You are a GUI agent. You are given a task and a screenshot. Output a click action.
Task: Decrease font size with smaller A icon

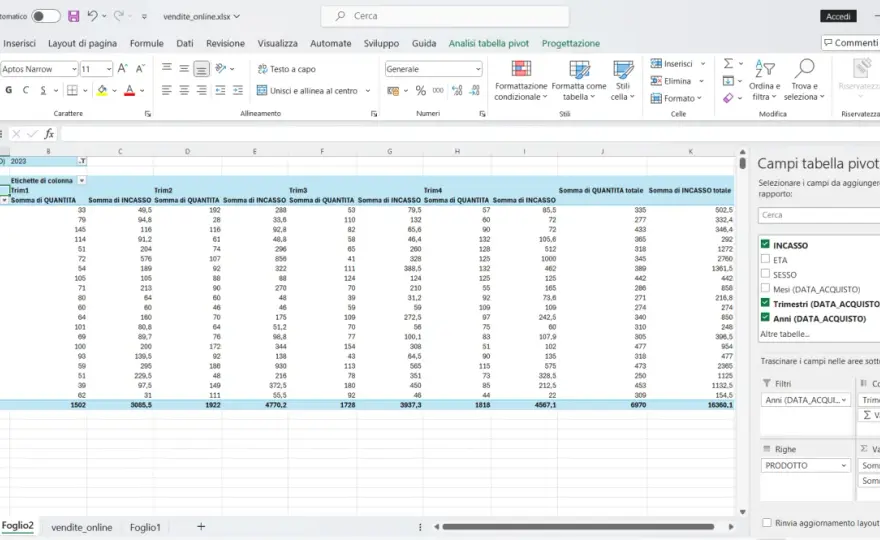(140, 68)
